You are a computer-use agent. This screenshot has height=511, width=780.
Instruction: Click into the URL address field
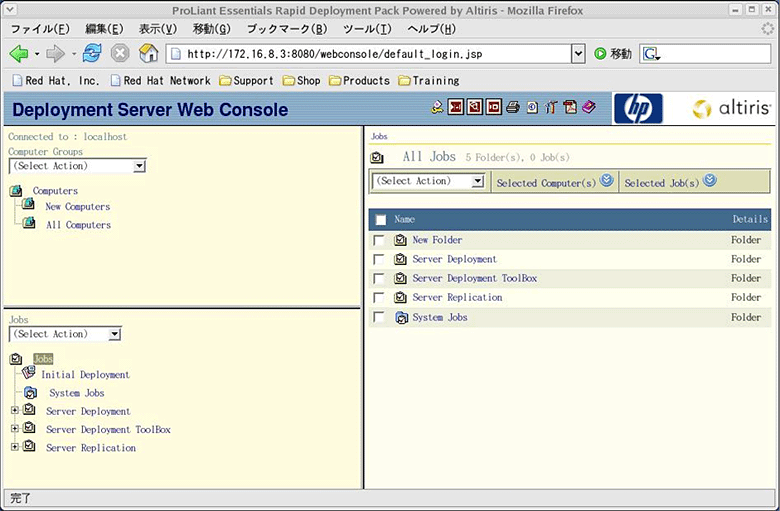pyautogui.click(x=369, y=54)
